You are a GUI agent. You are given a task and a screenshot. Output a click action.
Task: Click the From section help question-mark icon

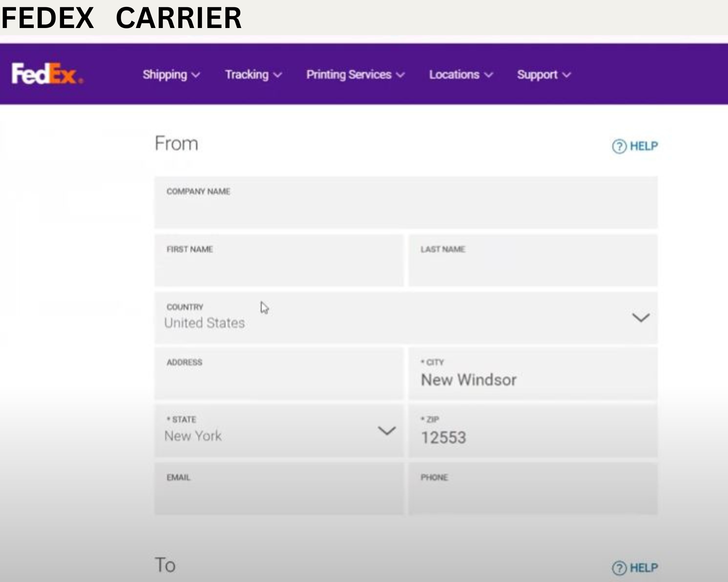[619, 147]
